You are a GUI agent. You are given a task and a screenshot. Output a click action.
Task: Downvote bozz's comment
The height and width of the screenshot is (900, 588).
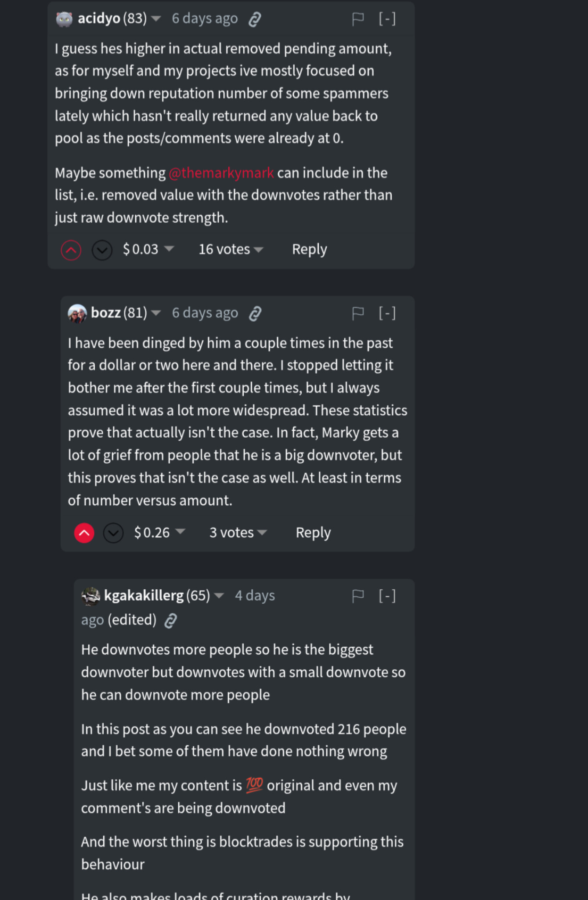(113, 533)
